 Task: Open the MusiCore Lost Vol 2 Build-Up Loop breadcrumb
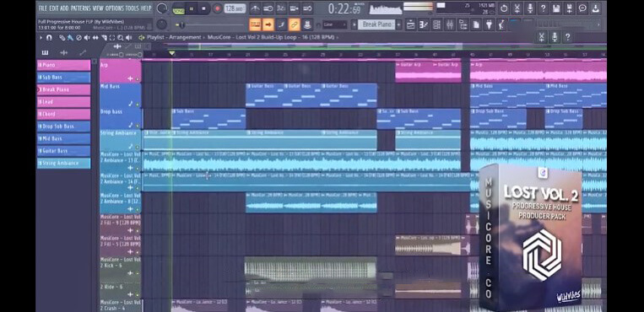(x=271, y=37)
